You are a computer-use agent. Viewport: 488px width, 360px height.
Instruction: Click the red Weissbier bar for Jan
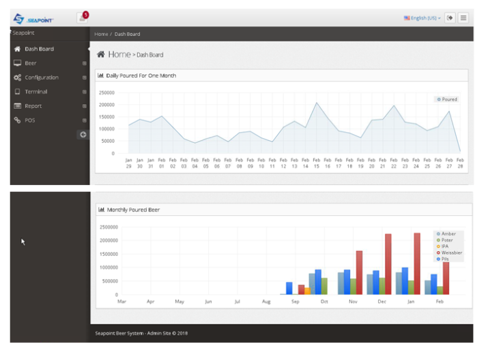coord(417,264)
